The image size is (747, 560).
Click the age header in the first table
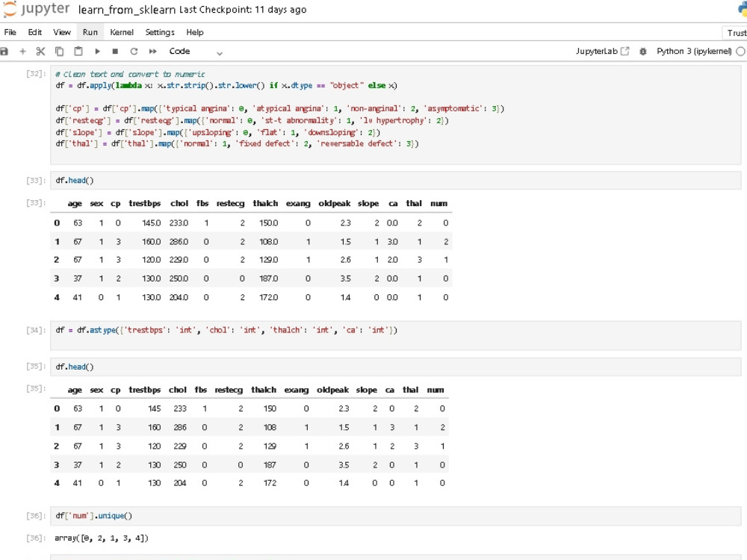point(75,203)
